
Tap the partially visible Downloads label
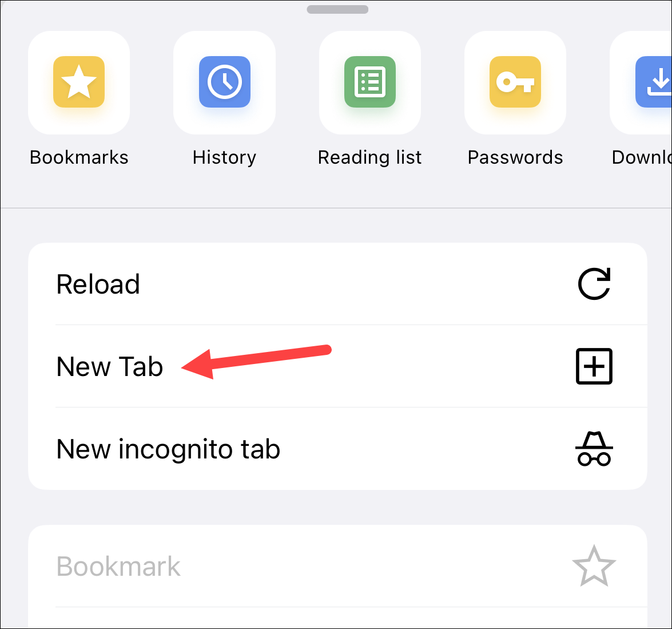pos(642,157)
